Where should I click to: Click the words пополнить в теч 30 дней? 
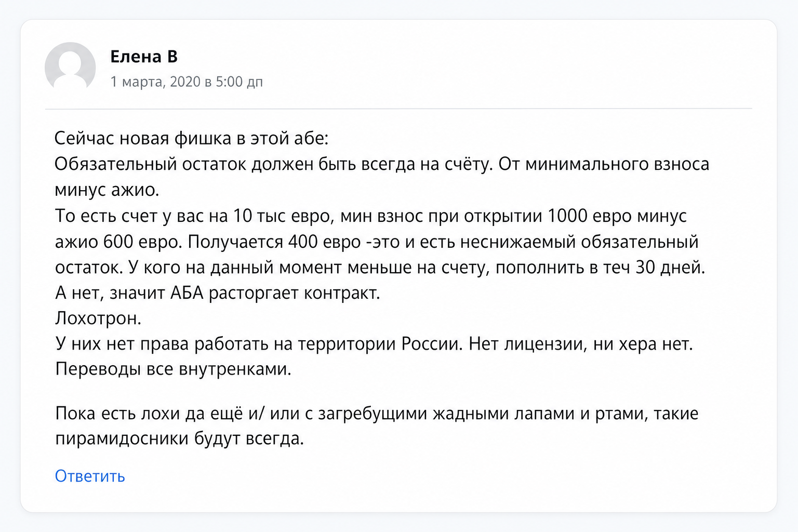pyautogui.click(x=600, y=268)
